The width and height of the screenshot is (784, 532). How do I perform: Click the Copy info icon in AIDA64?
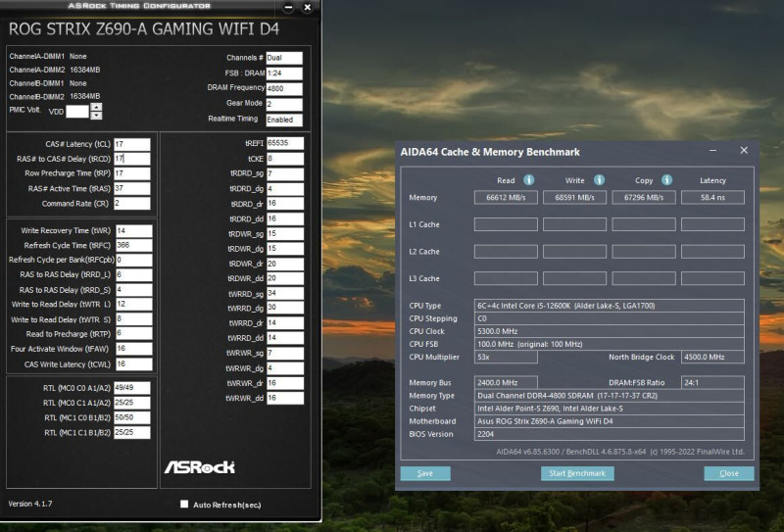point(666,180)
